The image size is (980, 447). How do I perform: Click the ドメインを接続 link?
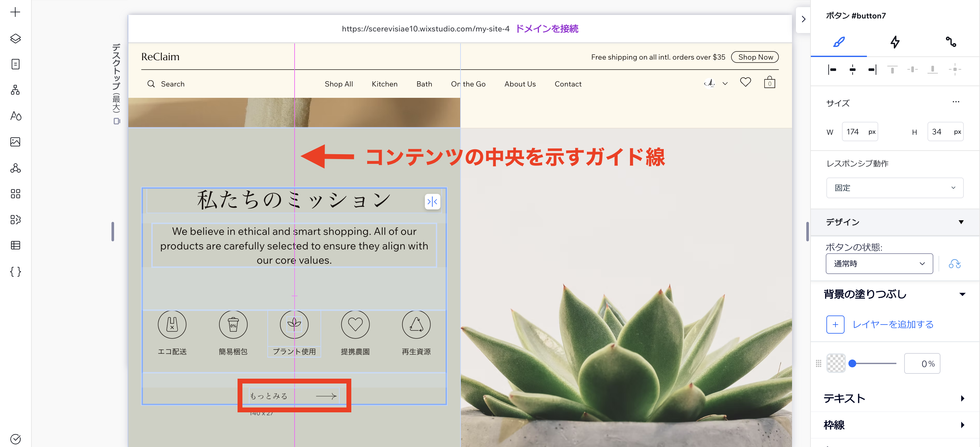pyautogui.click(x=547, y=29)
